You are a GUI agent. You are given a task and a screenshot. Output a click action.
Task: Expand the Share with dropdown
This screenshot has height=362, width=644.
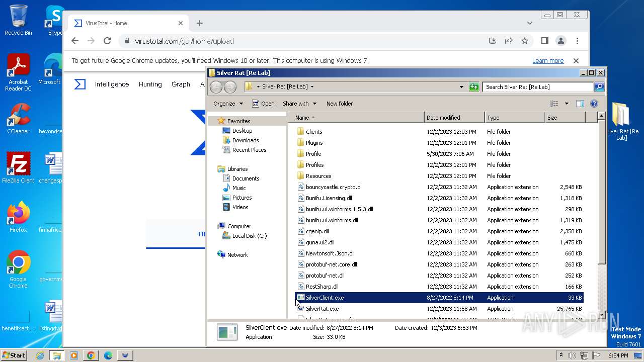pyautogui.click(x=299, y=104)
